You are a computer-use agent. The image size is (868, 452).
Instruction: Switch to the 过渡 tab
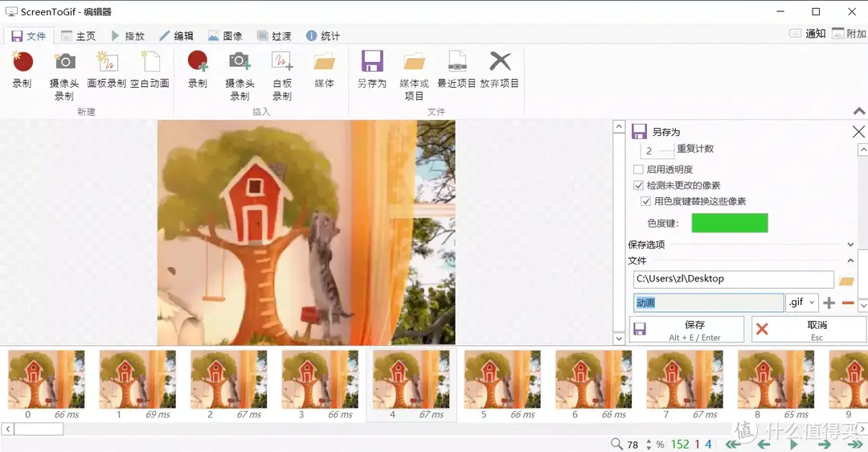275,36
